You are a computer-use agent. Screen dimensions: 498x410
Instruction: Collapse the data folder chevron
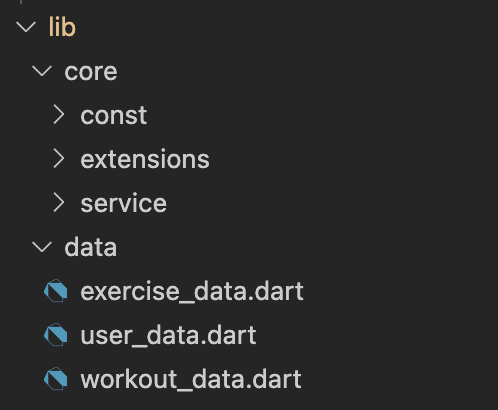click(x=42, y=247)
